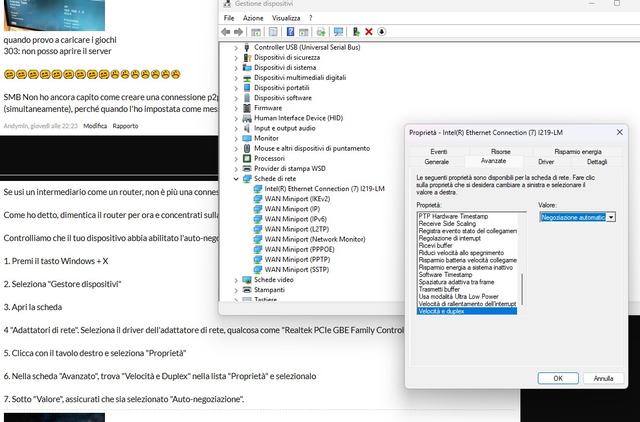Screen dimensions: 640x422
Task: Uninstall device with the red X icon
Action: tap(369, 32)
